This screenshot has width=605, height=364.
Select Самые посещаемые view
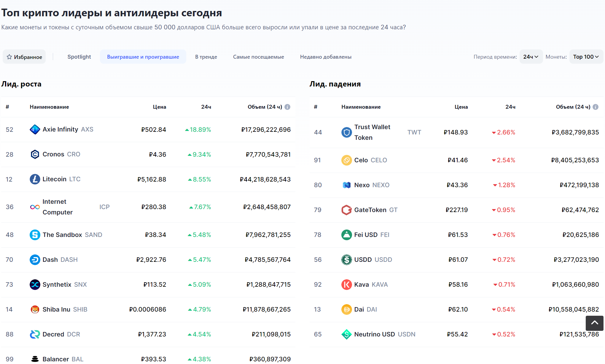(258, 57)
